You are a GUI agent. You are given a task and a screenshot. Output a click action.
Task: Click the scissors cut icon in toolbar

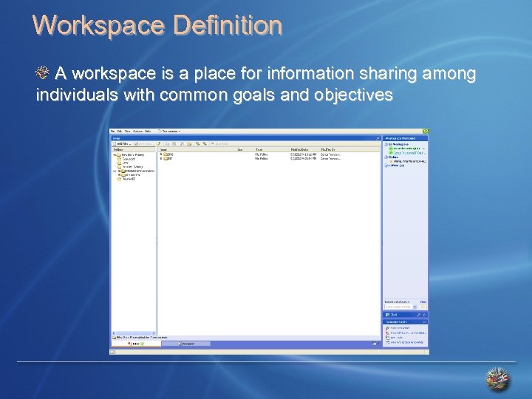point(182,144)
